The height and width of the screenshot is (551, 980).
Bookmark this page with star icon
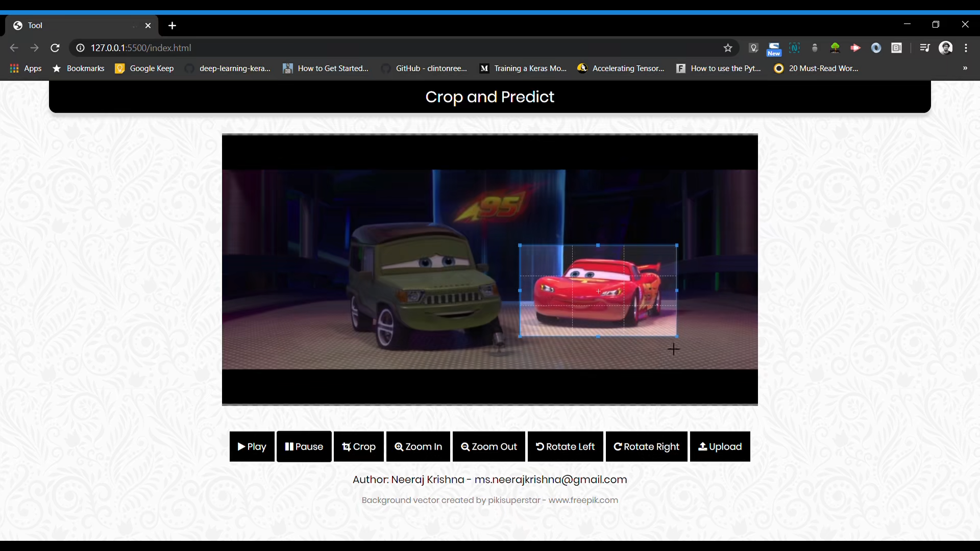pyautogui.click(x=728, y=48)
